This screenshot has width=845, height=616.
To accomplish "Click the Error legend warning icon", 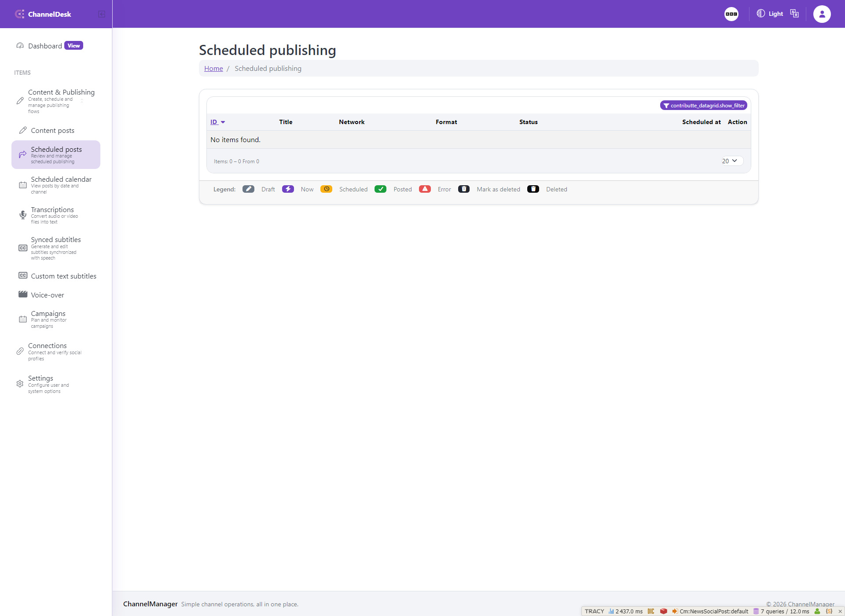I will 425,189.
